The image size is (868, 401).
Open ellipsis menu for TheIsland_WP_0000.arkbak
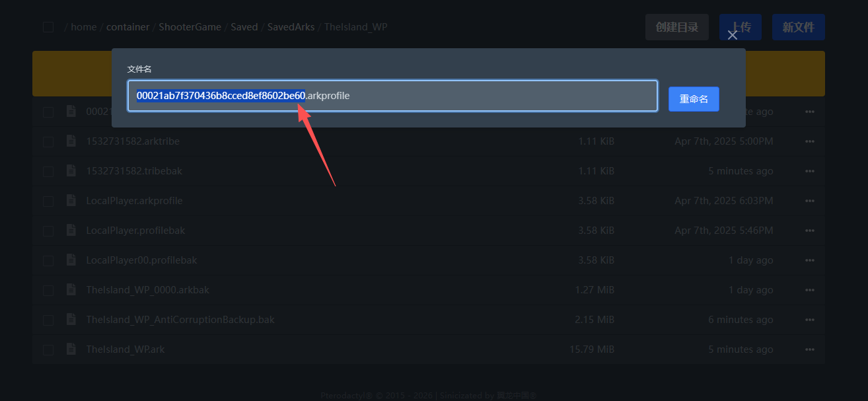[x=810, y=290]
